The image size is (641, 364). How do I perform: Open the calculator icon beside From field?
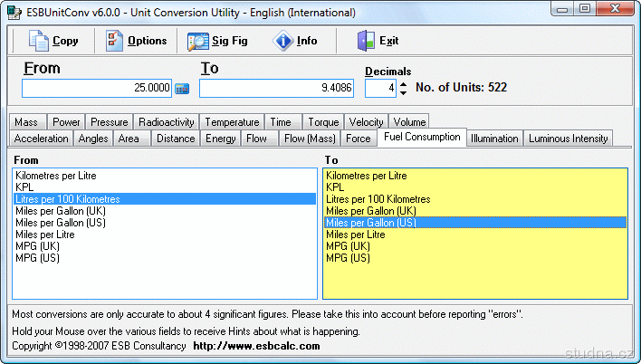click(x=182, y=89)
